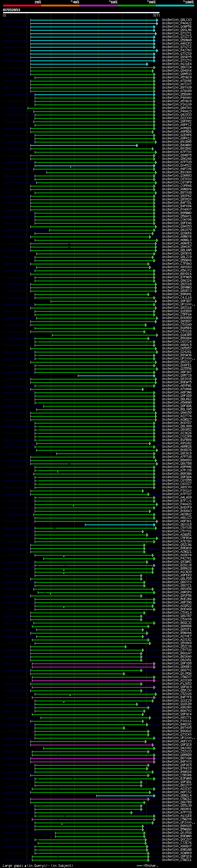Select the UniRef100_P04907 hit label
Screen dimensions: 197x868
point(176,210)
